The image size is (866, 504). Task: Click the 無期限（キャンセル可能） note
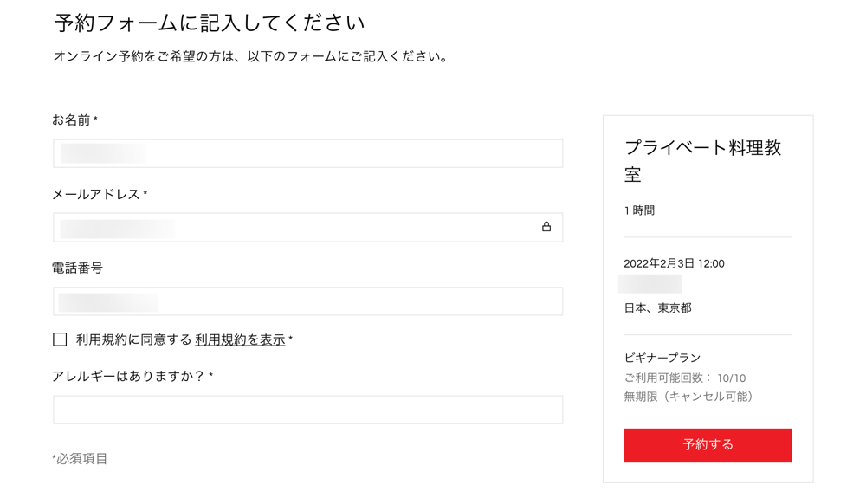[688, 397]
